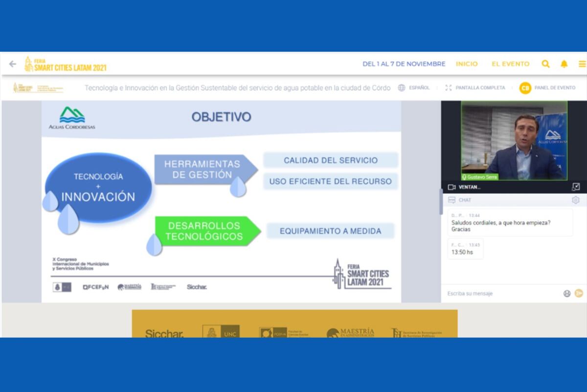This screenshot has width=587, height=392.
Task: Click the globe language icon
Action: coord(402,88)
